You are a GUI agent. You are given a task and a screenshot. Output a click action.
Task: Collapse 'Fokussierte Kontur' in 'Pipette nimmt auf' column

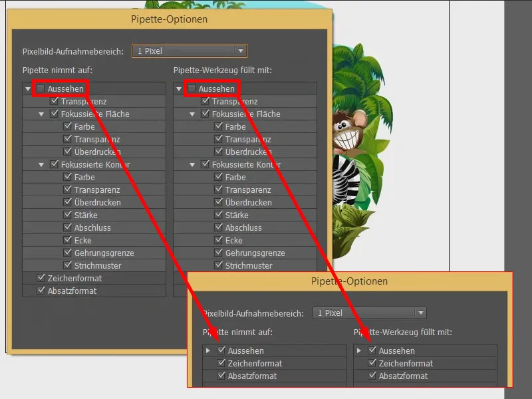[41, 165]
